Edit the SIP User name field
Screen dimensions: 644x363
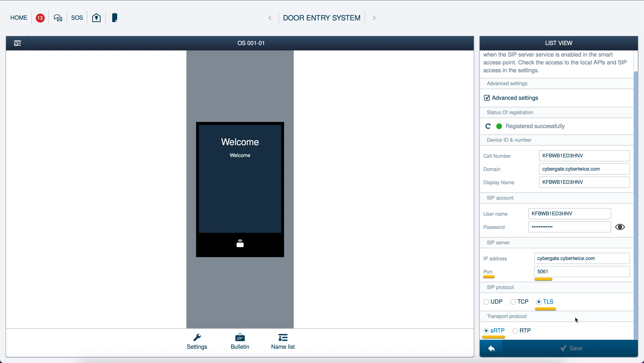pos(570,214)
